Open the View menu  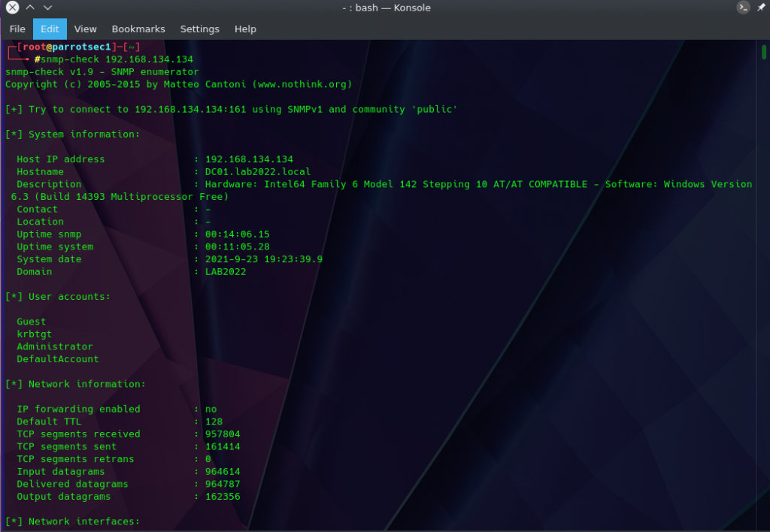click(x=85, y=29)
